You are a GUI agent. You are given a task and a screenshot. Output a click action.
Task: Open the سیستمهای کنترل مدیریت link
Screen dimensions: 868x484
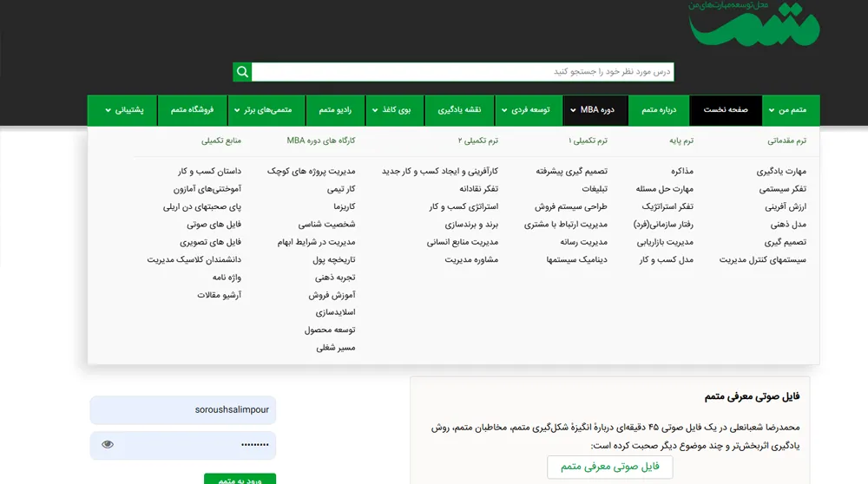[x=763, y=260]
